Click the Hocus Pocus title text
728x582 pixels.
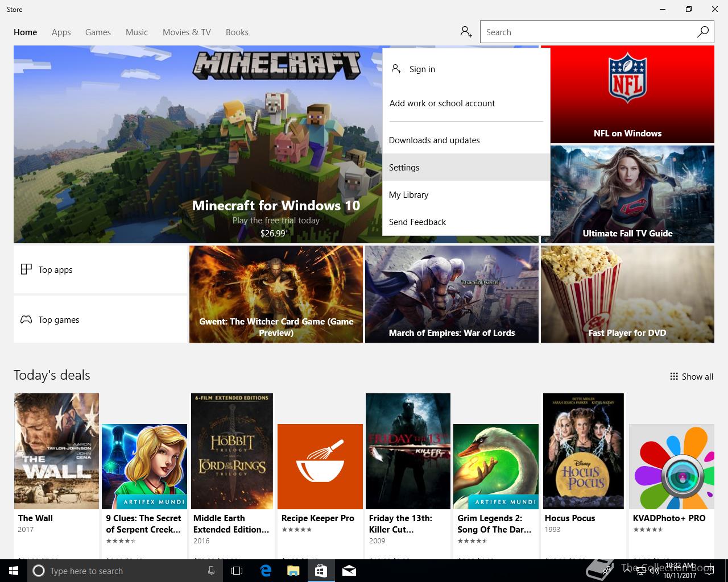click(x=570, y=518)
